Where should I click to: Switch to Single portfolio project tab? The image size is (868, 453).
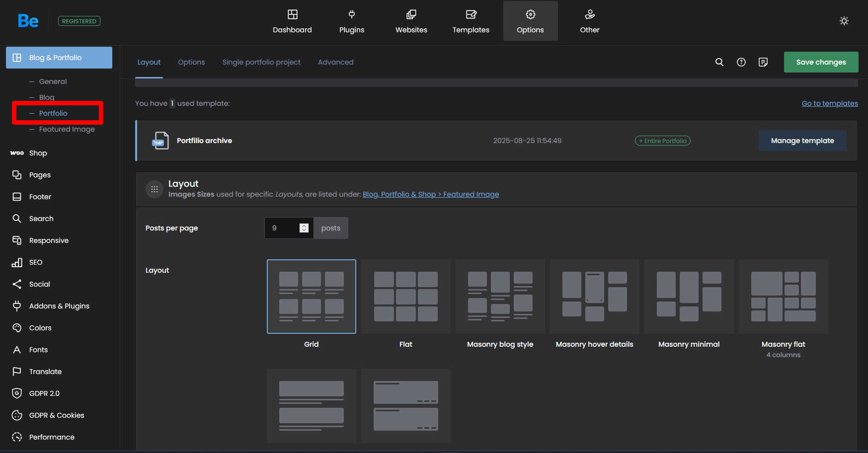261,62
